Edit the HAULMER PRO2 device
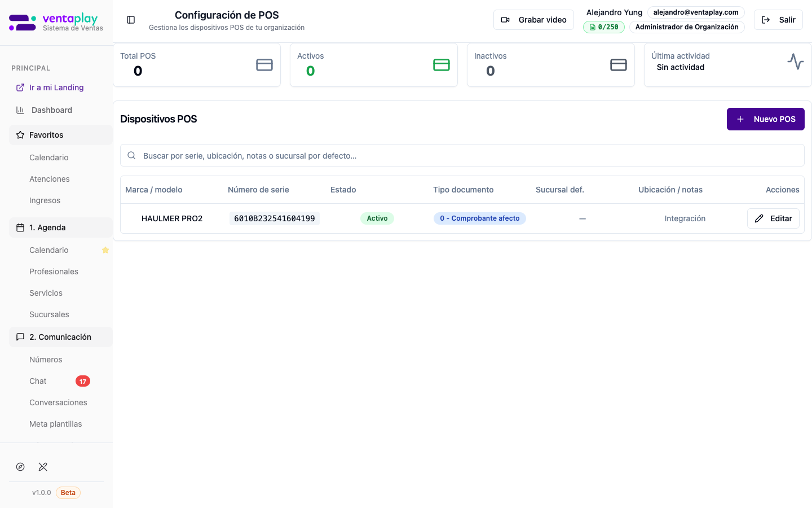Image resolution: width=812 pixels, height=508 pixels. [773, 218]
